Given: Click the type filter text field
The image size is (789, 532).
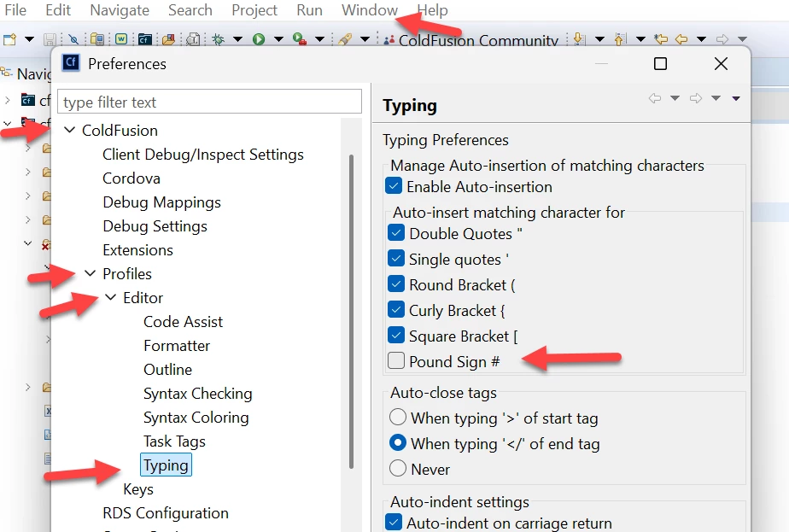Looking at the screenshot, I should pos(209,102).
